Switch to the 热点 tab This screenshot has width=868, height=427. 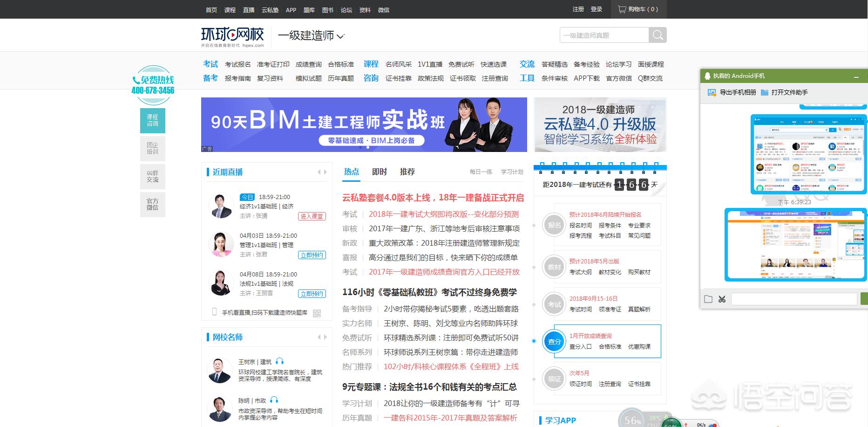352,172
